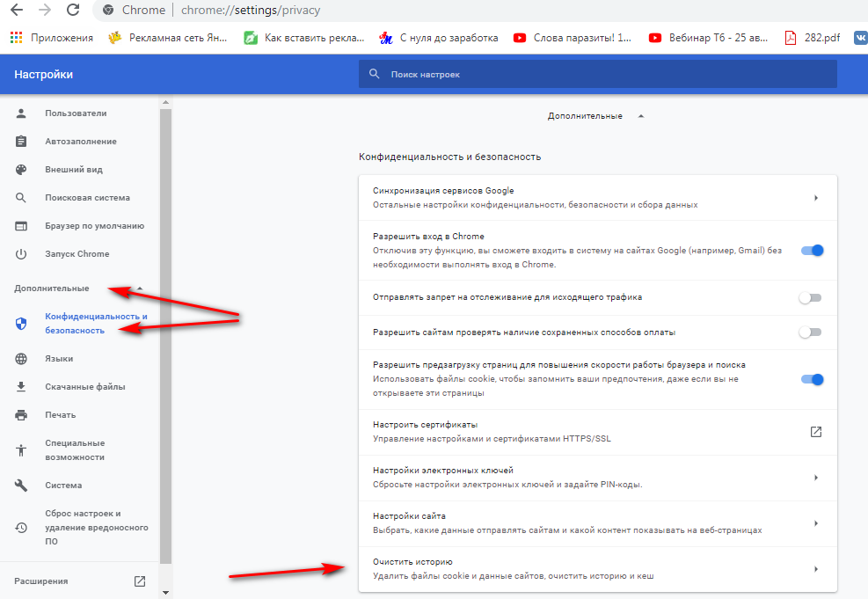Image resolution: width=868 pixels, height=599 pixels.
Task: Click the Chrome icon in the address bar
Action: [108, 10]
